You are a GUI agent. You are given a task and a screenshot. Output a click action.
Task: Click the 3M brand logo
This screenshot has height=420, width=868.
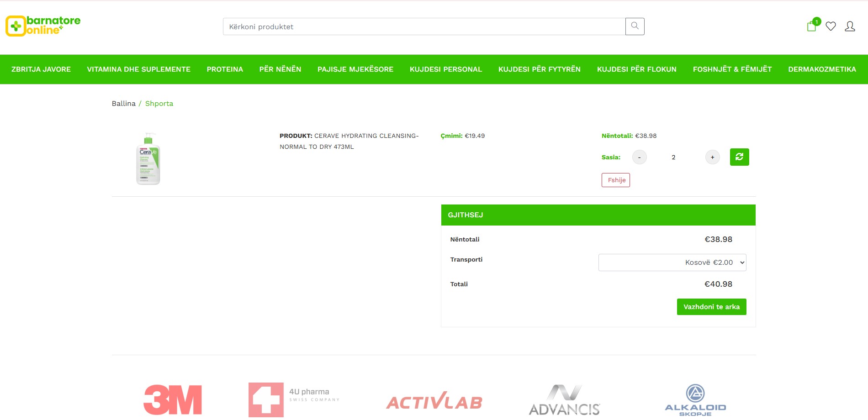173,400
